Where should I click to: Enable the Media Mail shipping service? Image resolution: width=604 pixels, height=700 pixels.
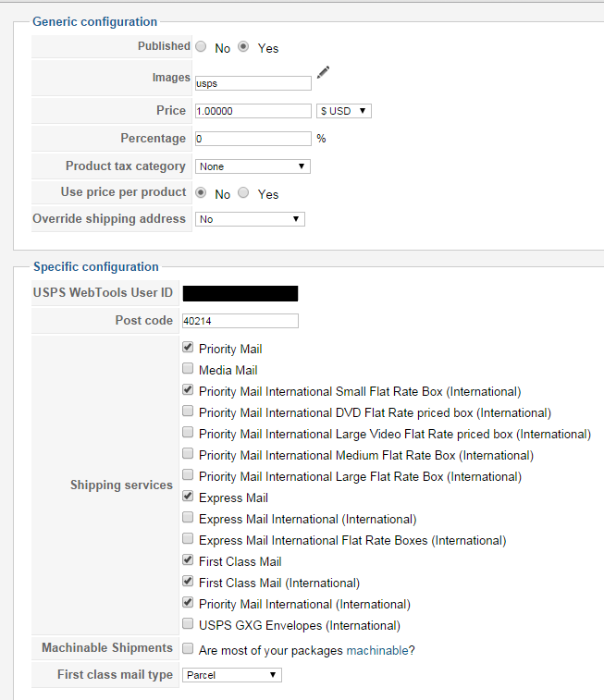(189, 369)
